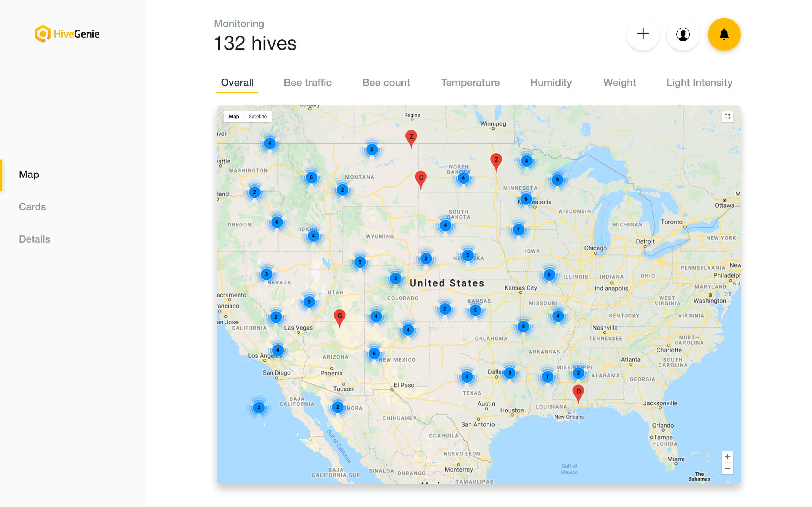The image size is (812, 507).
Task: Open the notifications bell
Action: tap(724, 34)
